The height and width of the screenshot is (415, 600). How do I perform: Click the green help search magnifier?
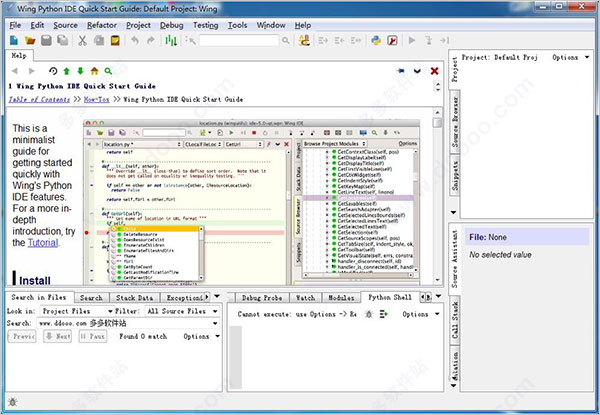click(x=108, y=71)
